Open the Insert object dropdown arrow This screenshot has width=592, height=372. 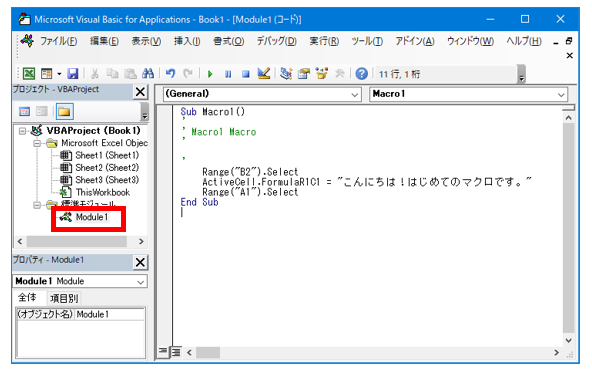(59, 74)
